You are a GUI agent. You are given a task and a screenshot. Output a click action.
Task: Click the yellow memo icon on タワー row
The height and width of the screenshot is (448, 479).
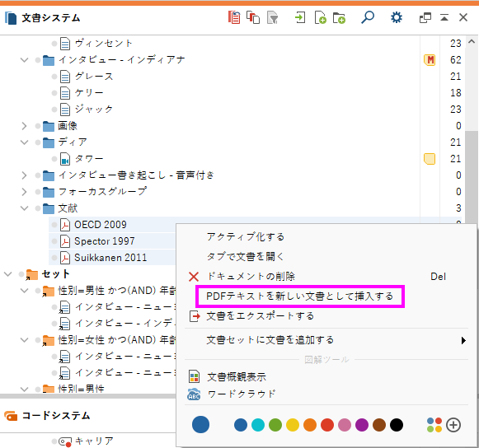coord(430,159)
